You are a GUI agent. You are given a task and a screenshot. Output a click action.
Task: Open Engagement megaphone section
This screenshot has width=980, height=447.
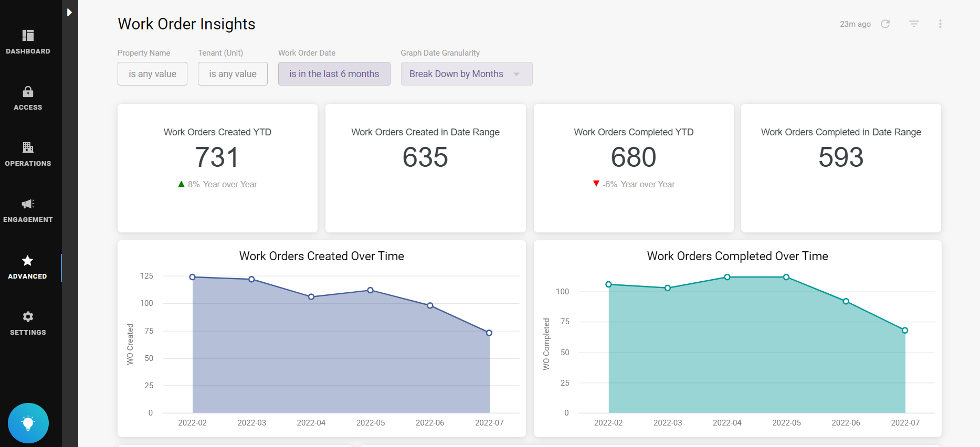click(28, 210)
